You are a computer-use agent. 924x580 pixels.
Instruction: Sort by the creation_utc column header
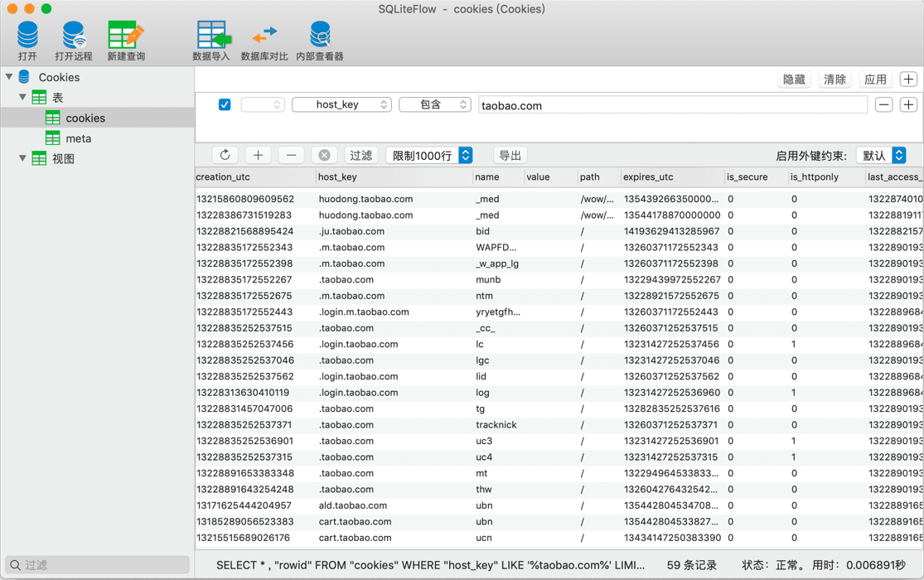(x=254, y=176)
